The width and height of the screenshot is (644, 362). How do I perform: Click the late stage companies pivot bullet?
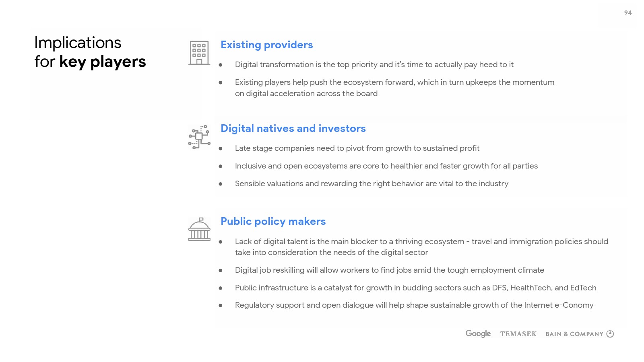coord(357,148)
